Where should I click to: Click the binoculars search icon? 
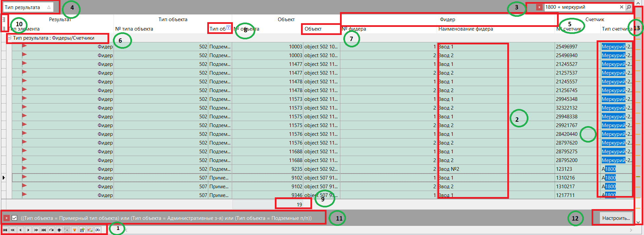click(98, 230)
